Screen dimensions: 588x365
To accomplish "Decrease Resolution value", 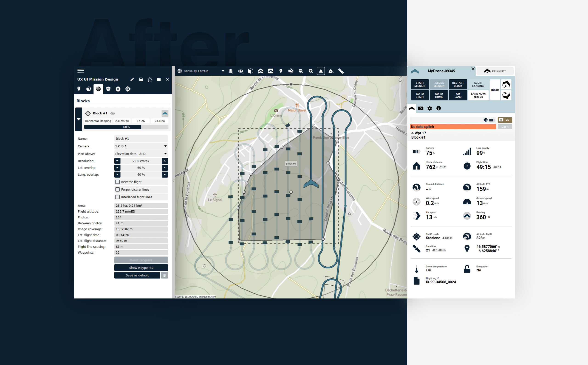I will click(x=117, y=161).
